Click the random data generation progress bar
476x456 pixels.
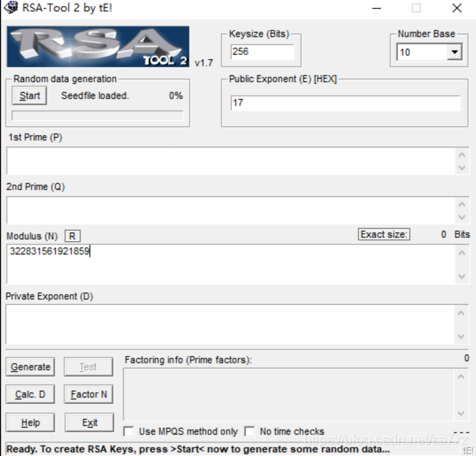(x=97, y=115)
